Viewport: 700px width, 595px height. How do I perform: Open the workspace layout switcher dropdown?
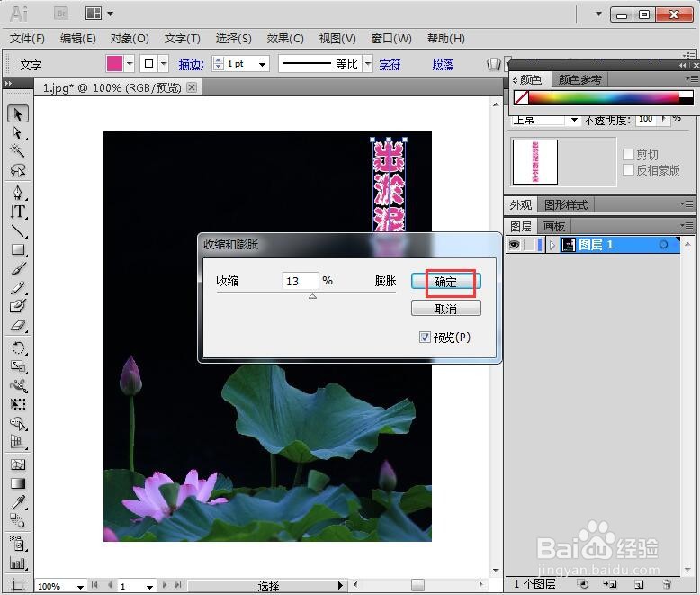tap(110, 14)
